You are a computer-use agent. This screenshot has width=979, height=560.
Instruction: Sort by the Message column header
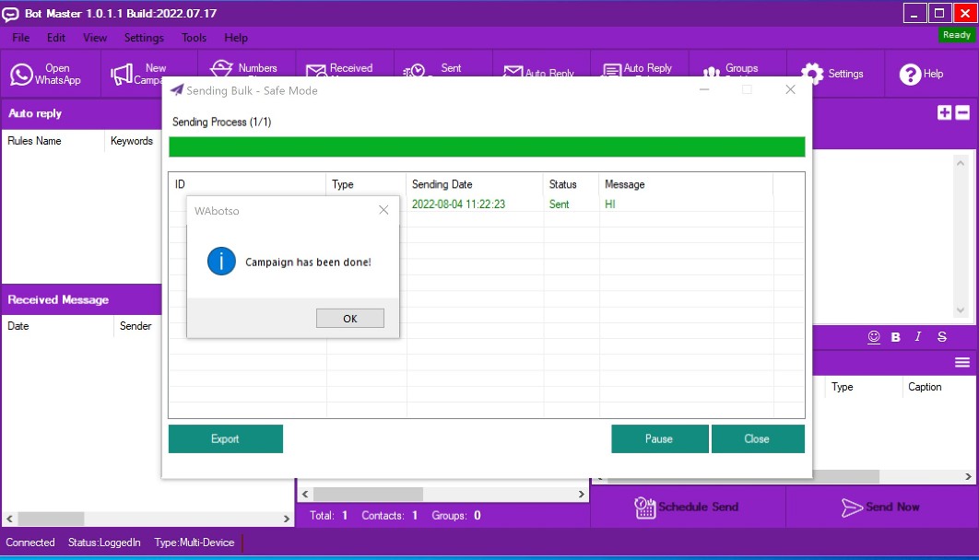tap(686, 184)
